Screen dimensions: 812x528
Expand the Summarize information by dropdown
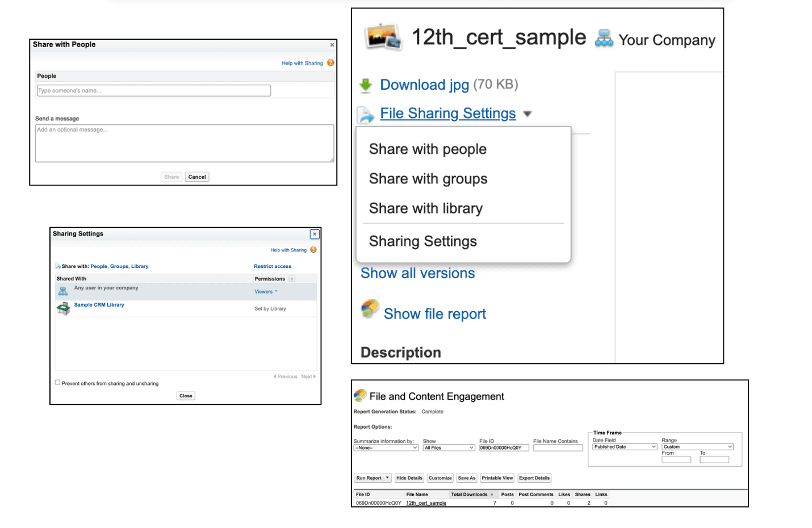386,448
